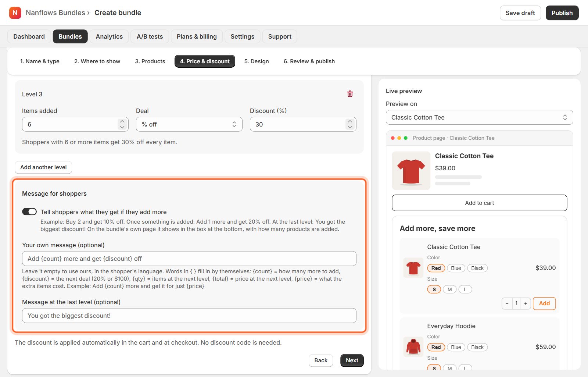
Task: Click the Everyday Hoodie thumbnail
Action: click(x=413, y=347)
